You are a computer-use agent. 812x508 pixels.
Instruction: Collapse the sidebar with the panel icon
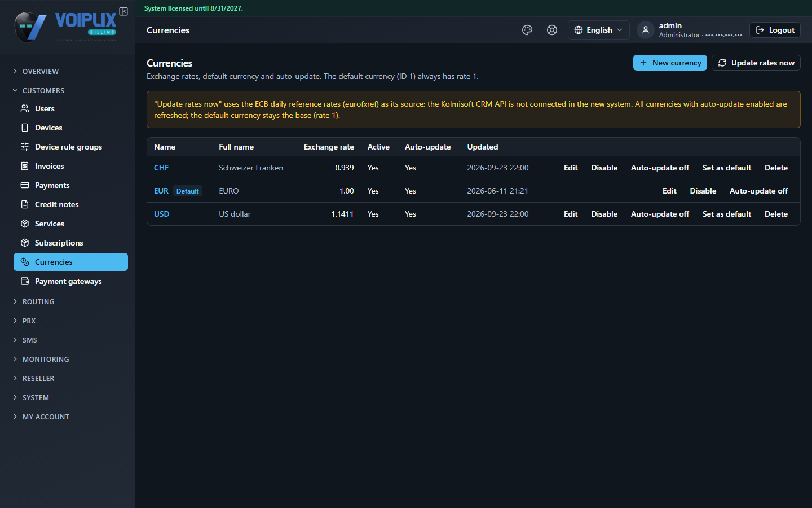click(123, 11)
